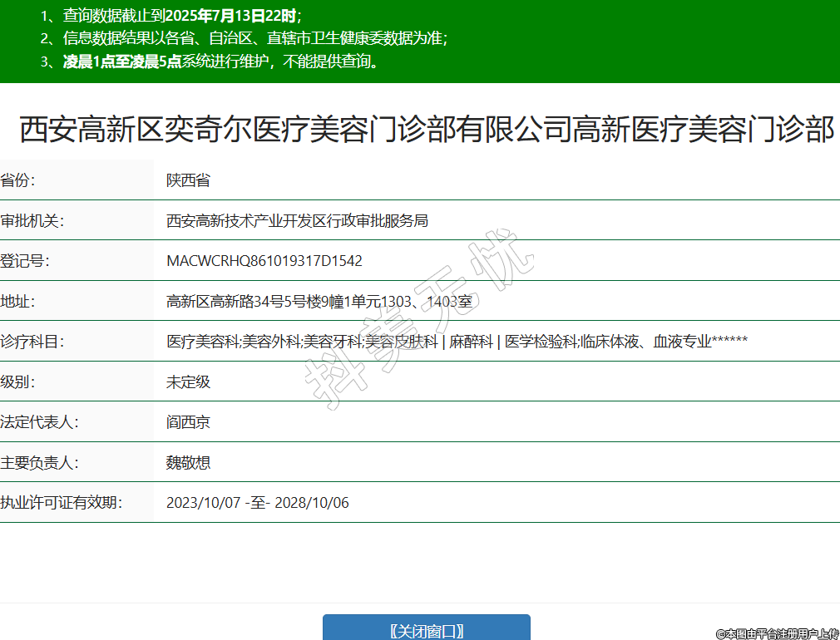Select main responsible person 魏敬想
The width and height of the screenshot is (840, 640).
pos(188,463)
